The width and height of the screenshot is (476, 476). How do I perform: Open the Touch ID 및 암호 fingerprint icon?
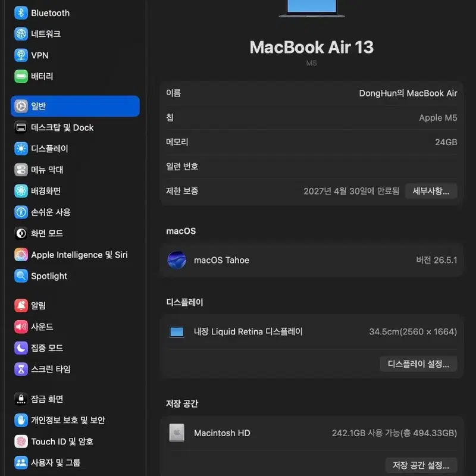(21, 441)
